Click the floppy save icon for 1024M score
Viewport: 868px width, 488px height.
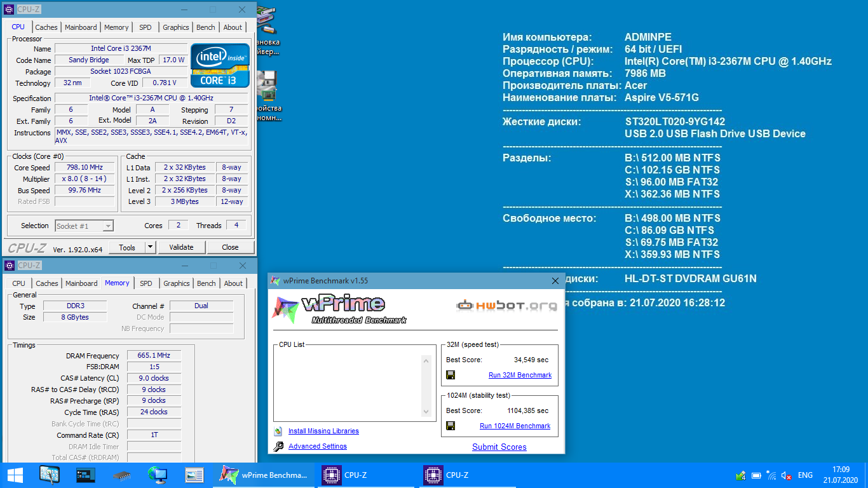point(451,426)
